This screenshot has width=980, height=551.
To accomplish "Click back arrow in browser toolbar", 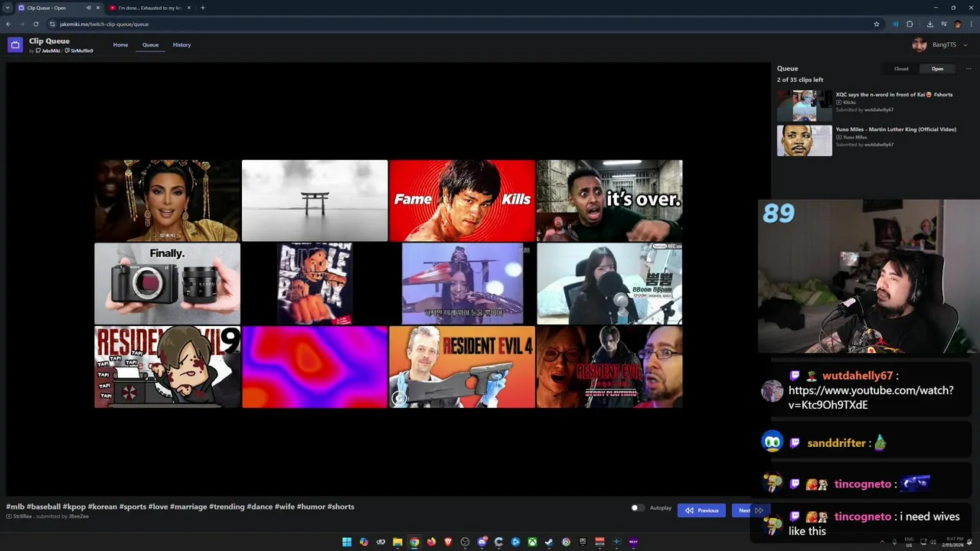I will pyautogui.click(x=8, y=24).
